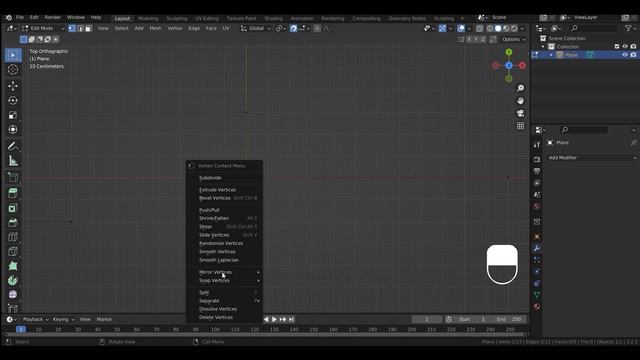Screen dimensions: 640x360
Task: Click the viewport zoom magnifier icon
Action: coord(520,88)
